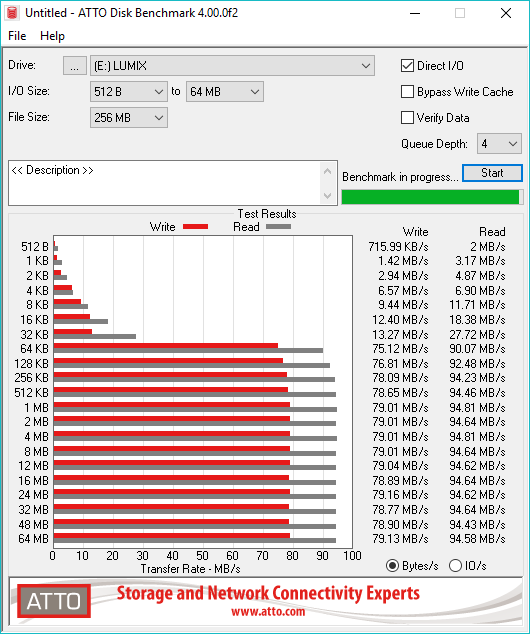Click the red Write legend swatch
Viewport: 530px width, 634px height.
(195, 226)
